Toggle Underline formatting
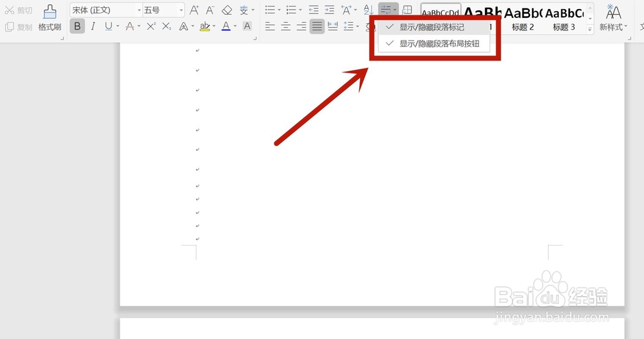 [108, 26]
